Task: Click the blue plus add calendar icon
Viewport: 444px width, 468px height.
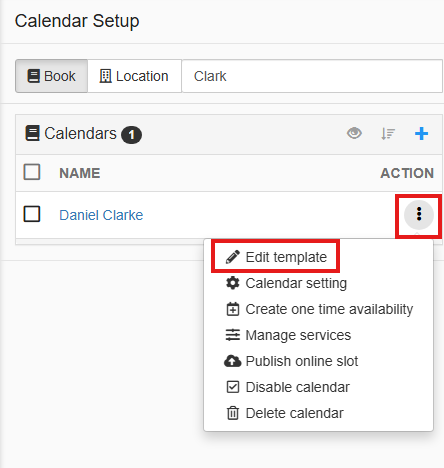Action: tap(421, 134)
